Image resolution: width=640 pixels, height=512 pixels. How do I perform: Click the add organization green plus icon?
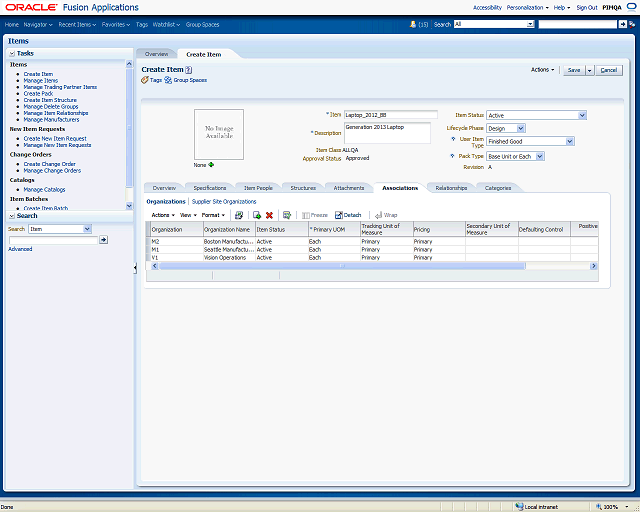point(256,215)
